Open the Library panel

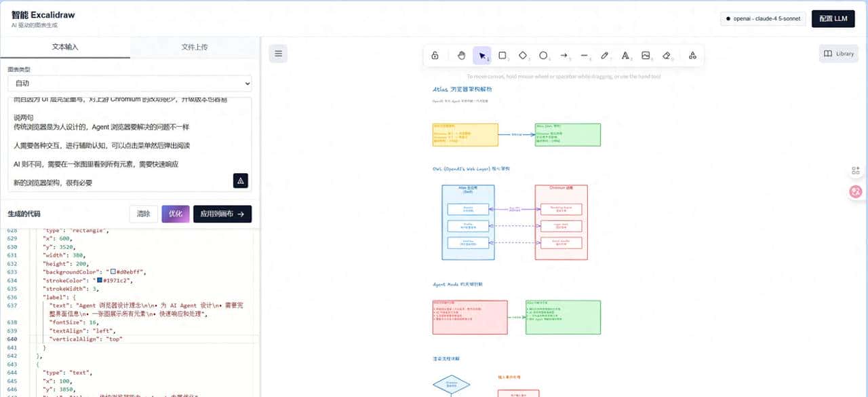[x=839, y=54]
